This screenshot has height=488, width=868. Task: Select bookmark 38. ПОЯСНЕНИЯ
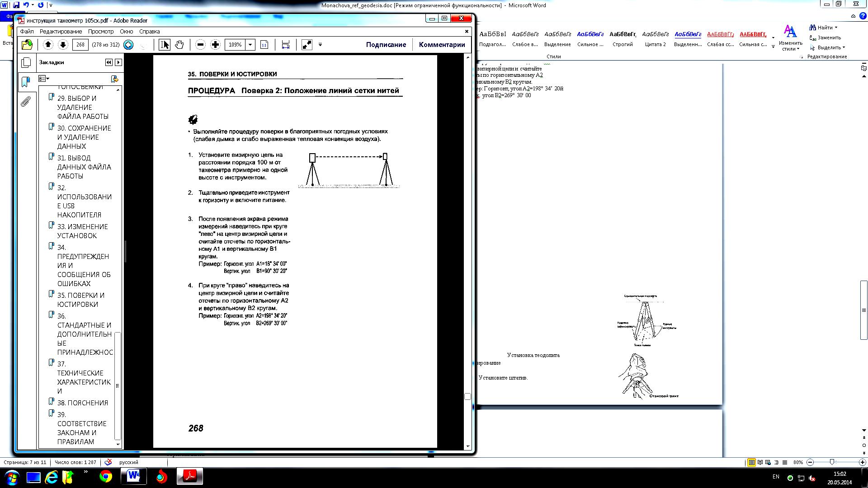(x=82, y=403)
